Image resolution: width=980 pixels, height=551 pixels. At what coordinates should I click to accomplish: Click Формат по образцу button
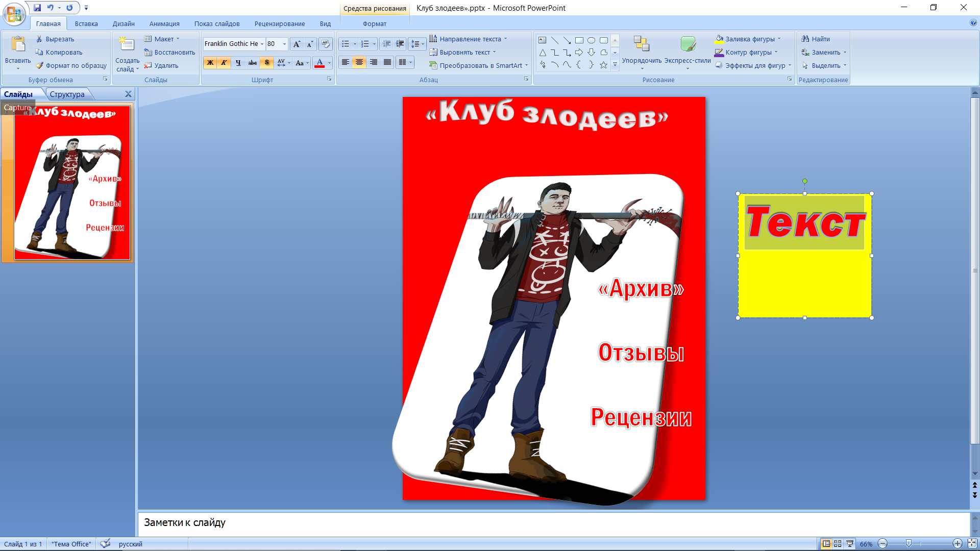71,66
